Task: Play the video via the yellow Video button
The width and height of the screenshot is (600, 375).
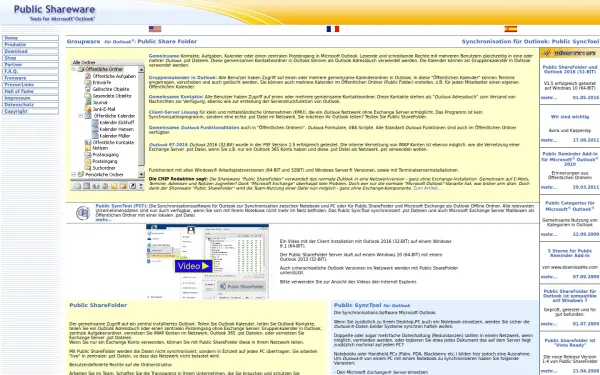Action: coord(194,266)
